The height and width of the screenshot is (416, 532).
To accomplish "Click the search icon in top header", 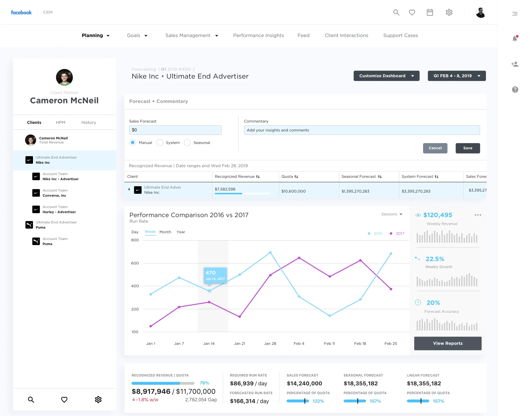I will [x=396, y=12].
